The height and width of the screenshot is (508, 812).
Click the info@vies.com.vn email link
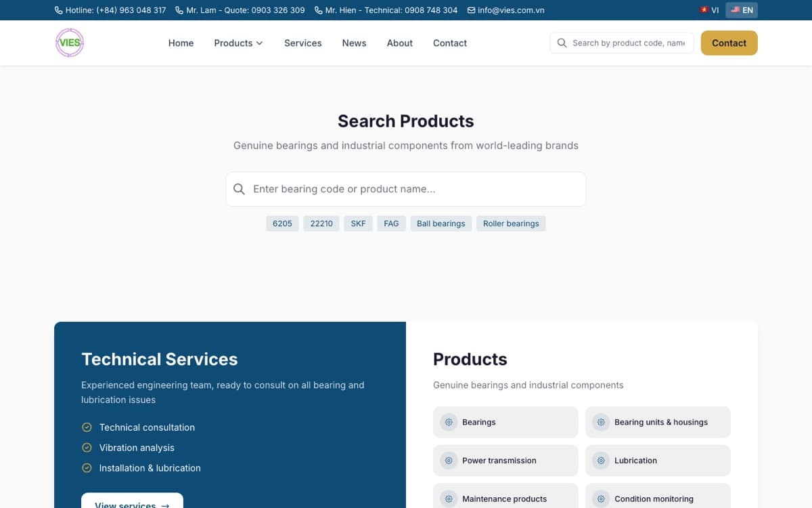[505, 10]
